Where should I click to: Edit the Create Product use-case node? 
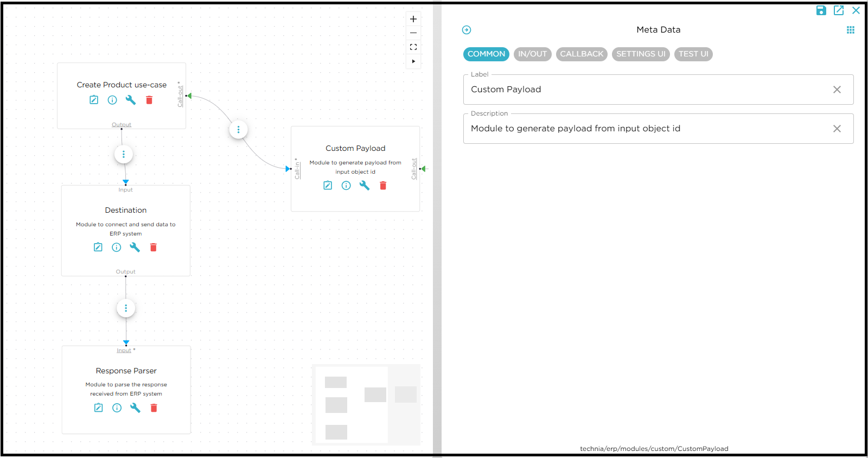click(94, 100)
